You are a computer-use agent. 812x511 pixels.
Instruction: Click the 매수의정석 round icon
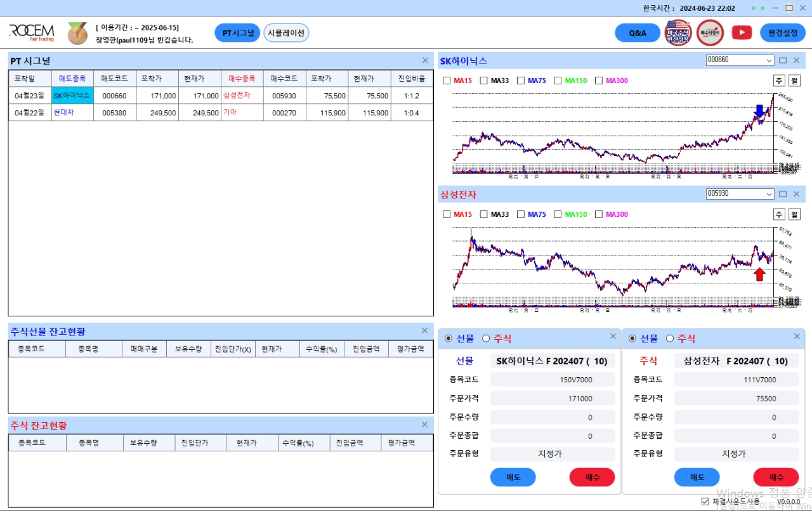click(x=710, y=32)
